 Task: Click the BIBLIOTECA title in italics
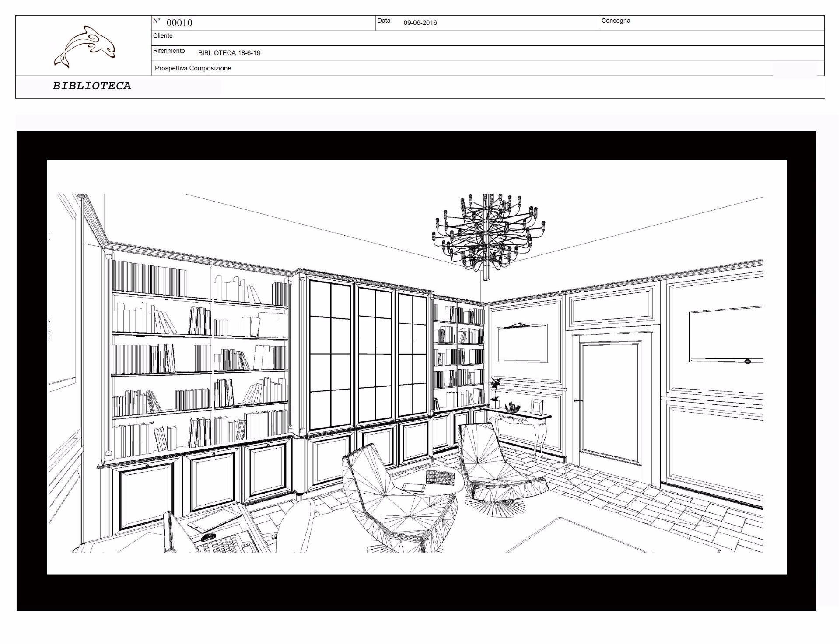click(92, 86)
